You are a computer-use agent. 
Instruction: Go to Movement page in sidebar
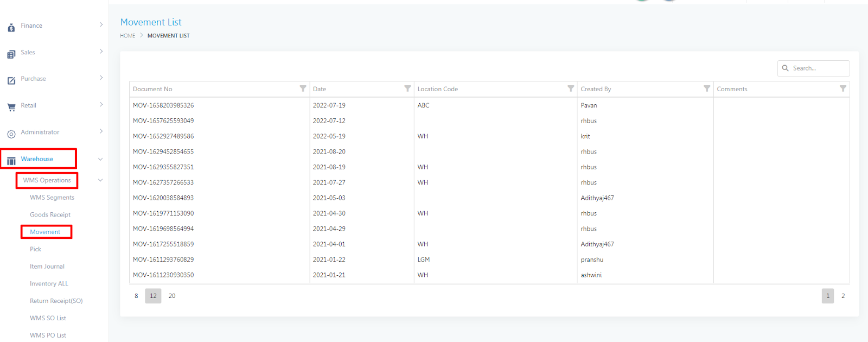[45, 232]
